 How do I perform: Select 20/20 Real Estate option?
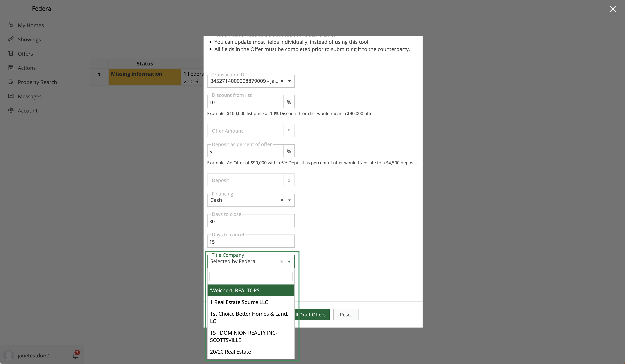point(251,352)
